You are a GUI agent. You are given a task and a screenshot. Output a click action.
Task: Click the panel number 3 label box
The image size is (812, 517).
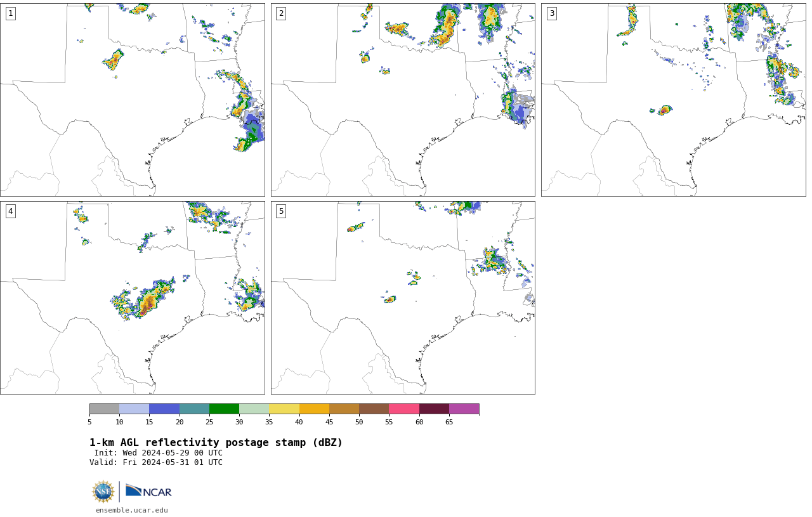click(552, 13)
